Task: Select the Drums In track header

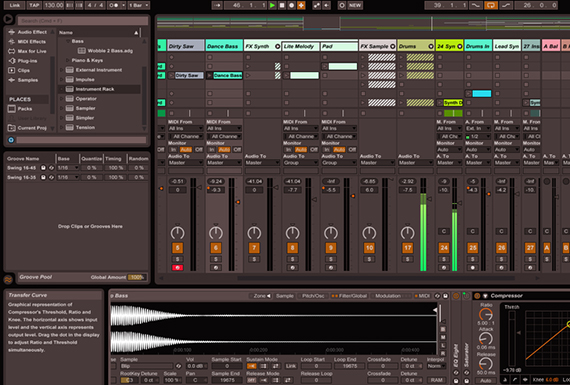Action: [478, 46]
